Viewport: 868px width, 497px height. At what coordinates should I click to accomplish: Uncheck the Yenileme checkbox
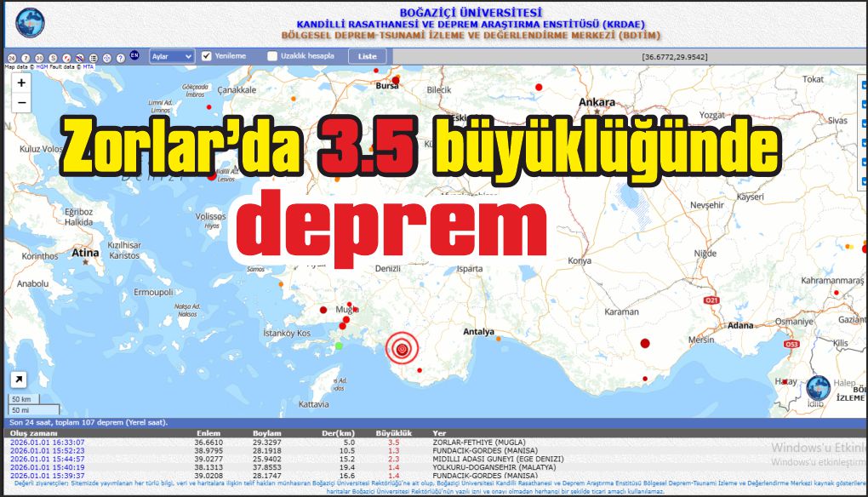[206, 56]
